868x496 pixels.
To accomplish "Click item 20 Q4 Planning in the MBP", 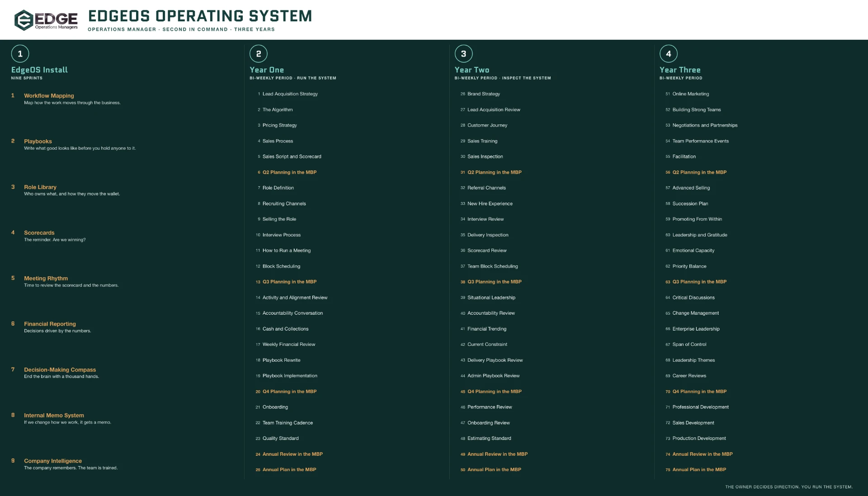I will [x=286, y=392].
